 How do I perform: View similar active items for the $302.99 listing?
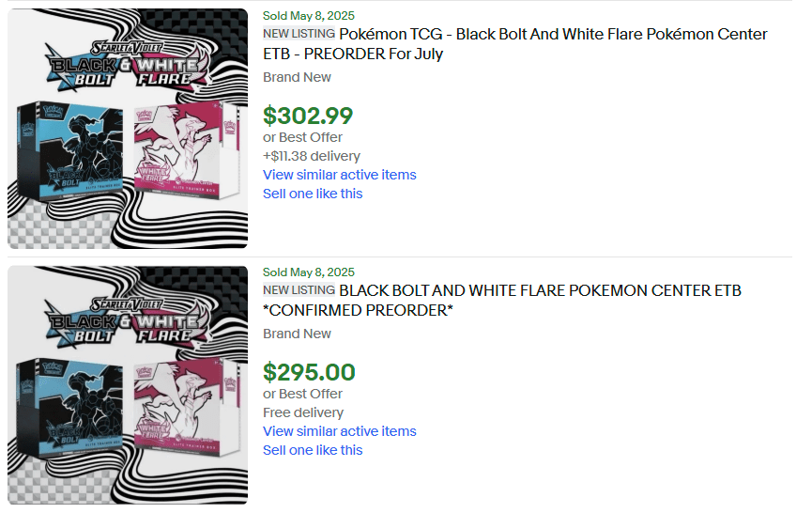(339, 175)
